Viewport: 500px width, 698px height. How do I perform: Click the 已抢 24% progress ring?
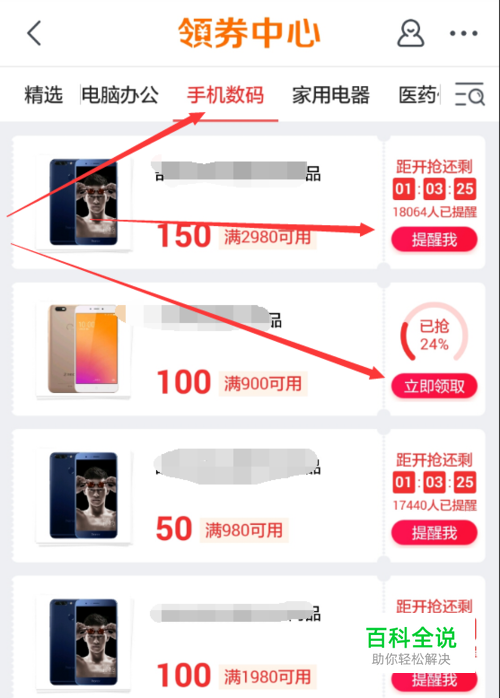[434, 335]
